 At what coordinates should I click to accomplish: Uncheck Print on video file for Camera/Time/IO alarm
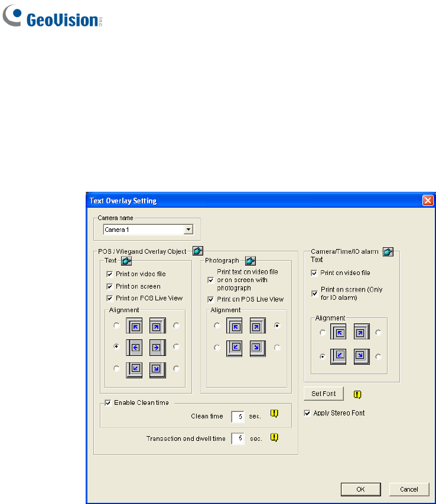(314, 273)
